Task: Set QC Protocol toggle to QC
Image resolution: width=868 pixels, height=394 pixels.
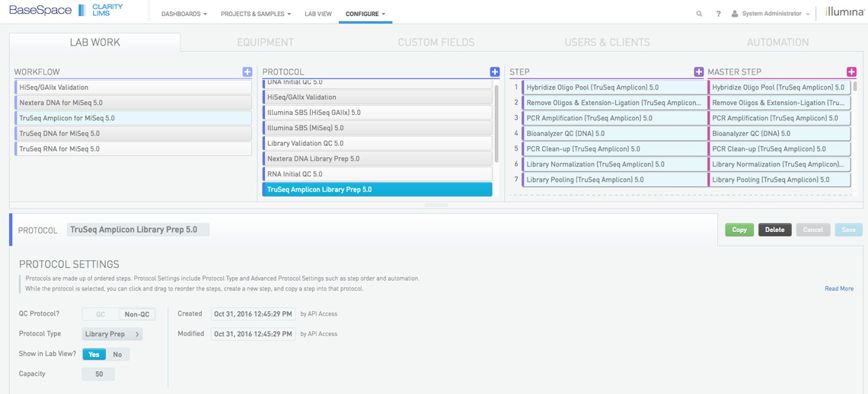Action: pyautogui.click(x=101, y=314)
